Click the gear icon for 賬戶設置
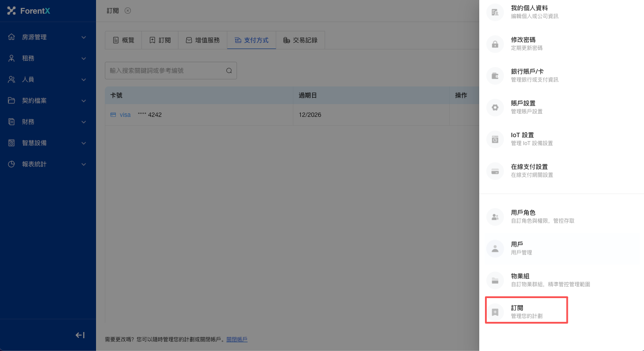The width and height of the screenshot is (644, 351). (x=495, y=108)
